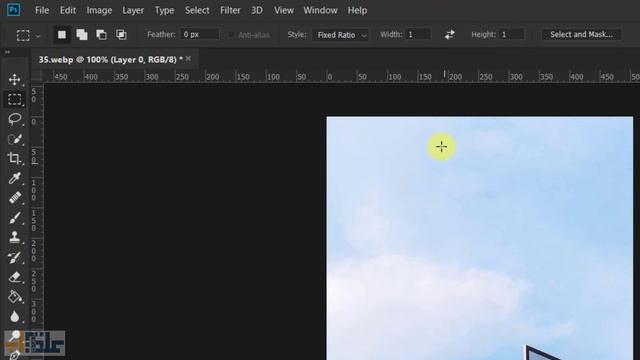Open the File menu
Image resolution: width=640 pixels, height=360 pixels.
[x=42, y=10]
